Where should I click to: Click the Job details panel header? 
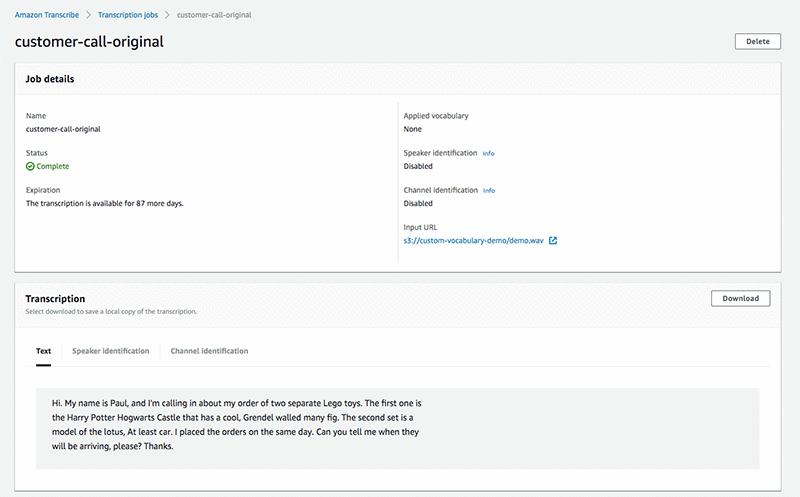pos(398,79)
